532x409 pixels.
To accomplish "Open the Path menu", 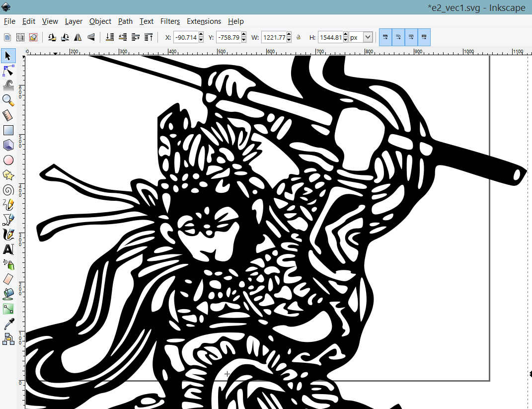I will click(125, 21).
